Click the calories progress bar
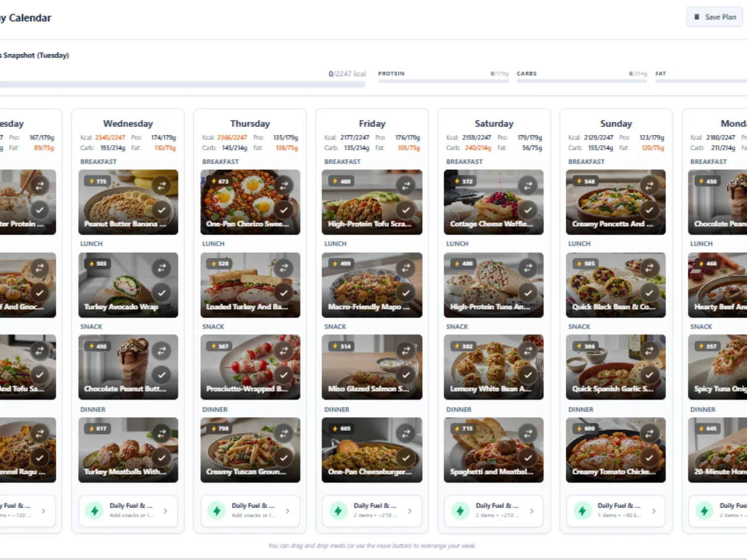747x560 pixels. click(182, 85)
